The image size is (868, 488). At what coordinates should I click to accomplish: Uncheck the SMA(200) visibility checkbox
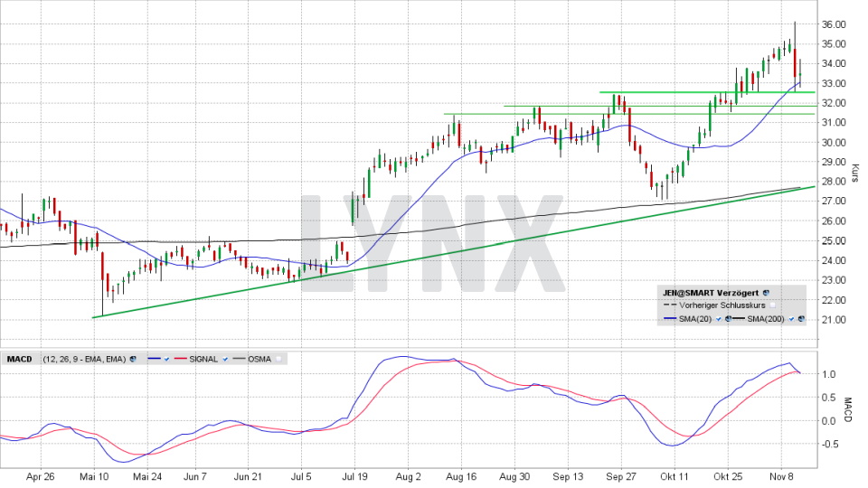tap(790, 319)
